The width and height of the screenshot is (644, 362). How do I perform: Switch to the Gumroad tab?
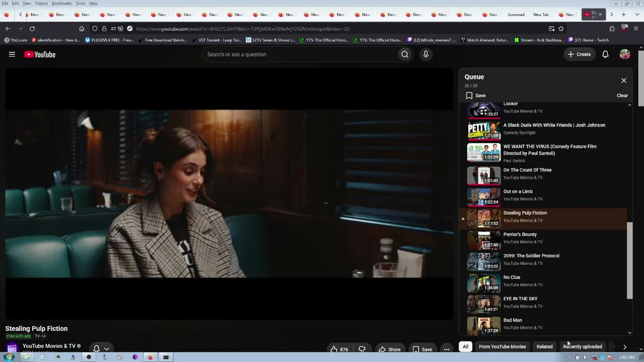pos(516,15)
